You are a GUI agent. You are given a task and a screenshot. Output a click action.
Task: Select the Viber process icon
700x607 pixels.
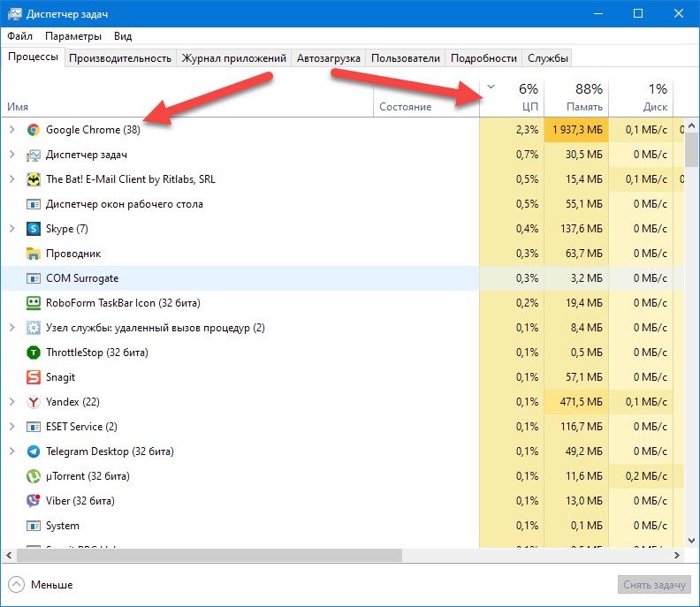point(33,501)
